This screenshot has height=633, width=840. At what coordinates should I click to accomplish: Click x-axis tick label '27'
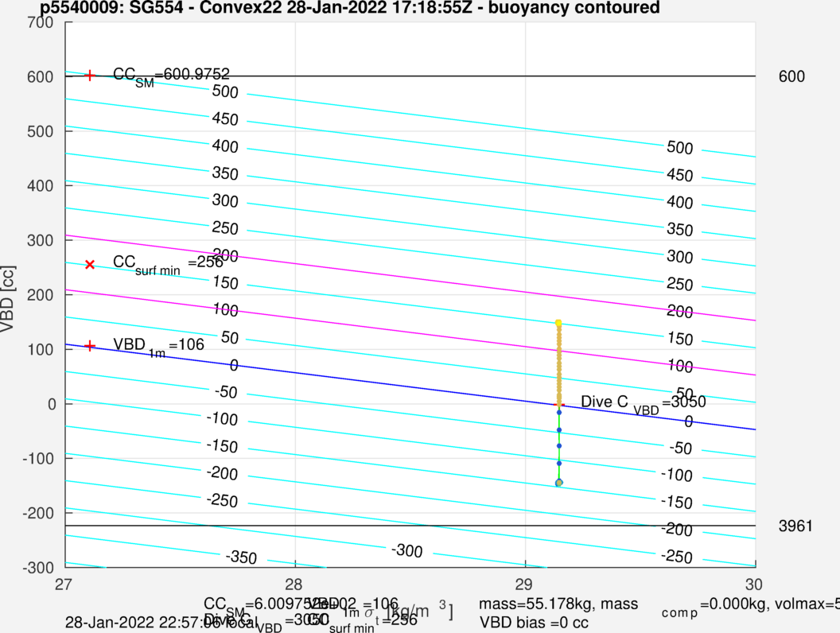click(63, 584)
